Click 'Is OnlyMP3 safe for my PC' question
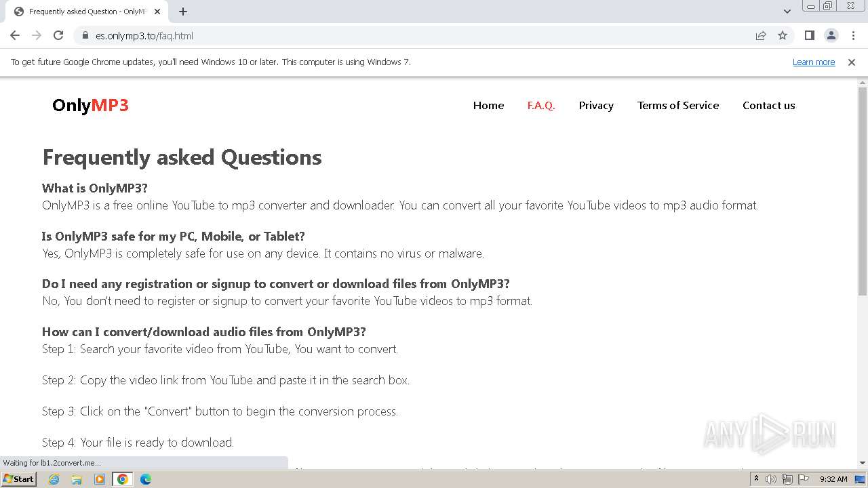This screenshot has height=488, width=868. (174, 236)
